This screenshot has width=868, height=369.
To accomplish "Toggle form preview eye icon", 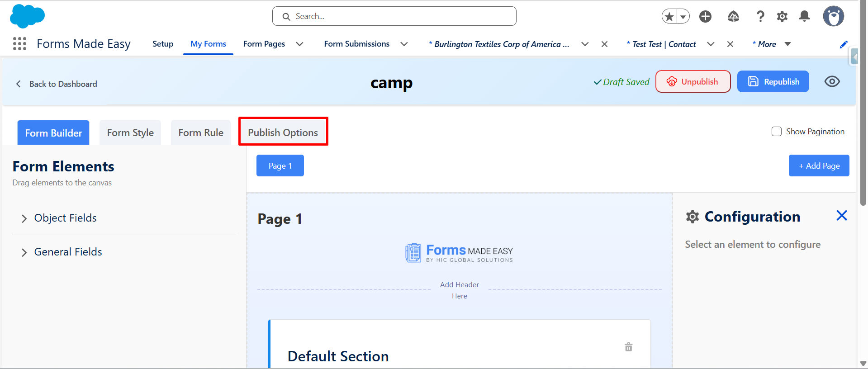I will 832,81.
